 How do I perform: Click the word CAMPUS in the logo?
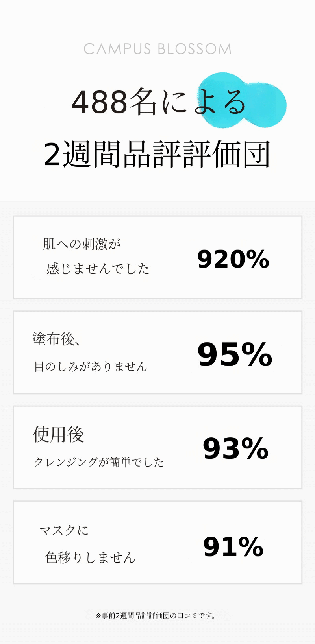pos(117,49)
